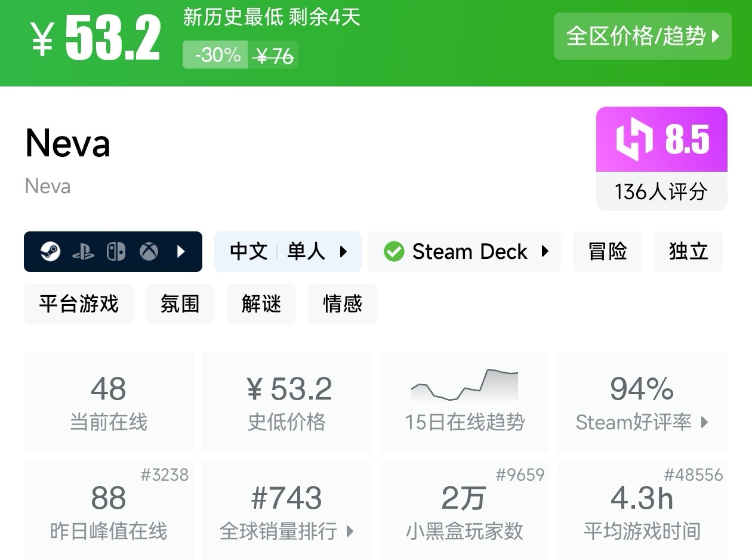This screenshot has width=752, height=560.
Task: Open the 氛围 tag
Action: click(180, 304)
